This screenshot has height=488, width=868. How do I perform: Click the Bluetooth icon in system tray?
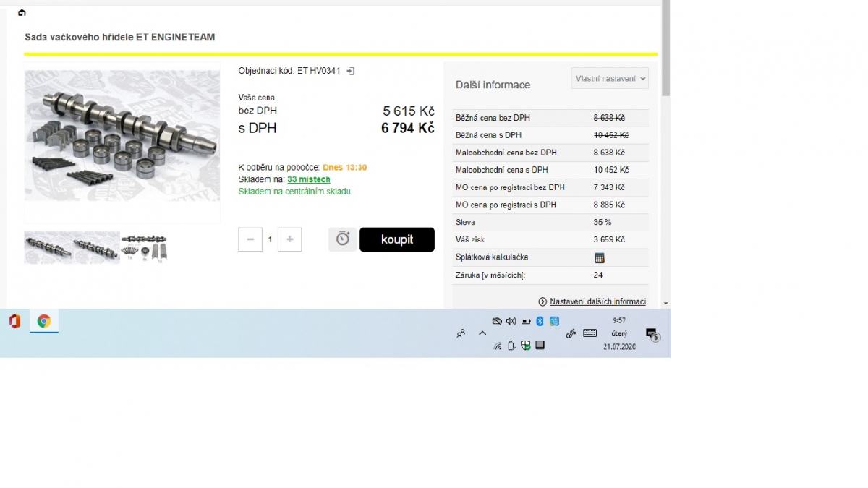[x=540, y=321]
